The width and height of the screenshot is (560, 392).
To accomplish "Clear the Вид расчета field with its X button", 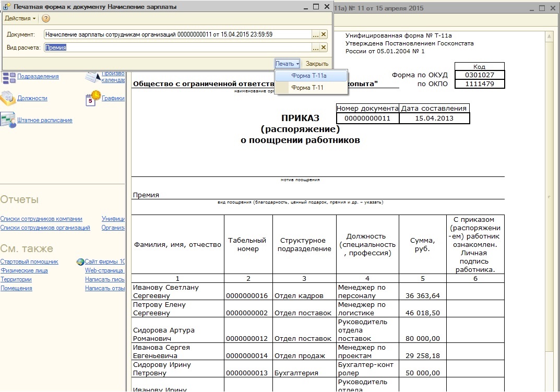I will [324, 47].
